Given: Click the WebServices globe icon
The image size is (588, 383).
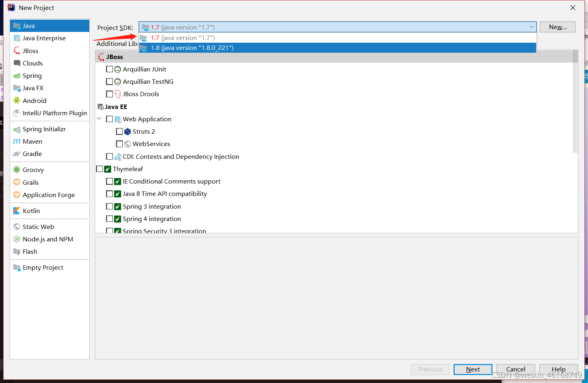Looking at the screenshot, I should click(x=128, y=144).
